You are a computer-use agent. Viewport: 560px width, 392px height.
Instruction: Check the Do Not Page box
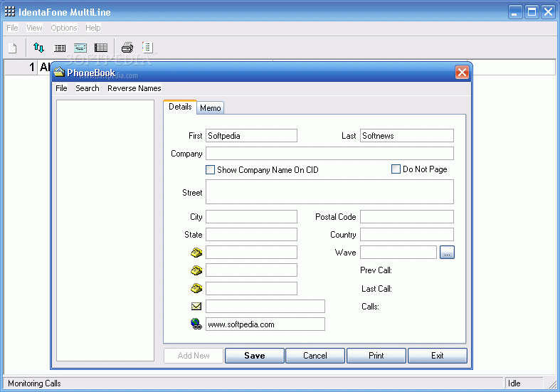coord(396,169)
